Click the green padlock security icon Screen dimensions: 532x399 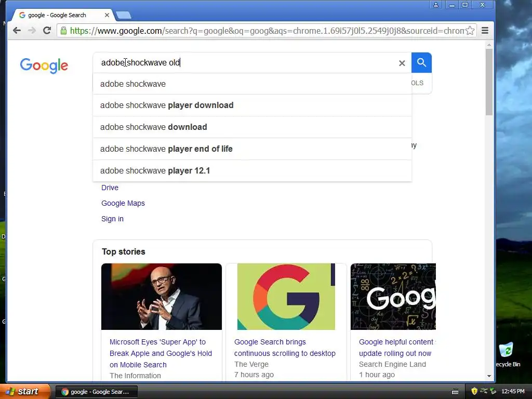63,31
